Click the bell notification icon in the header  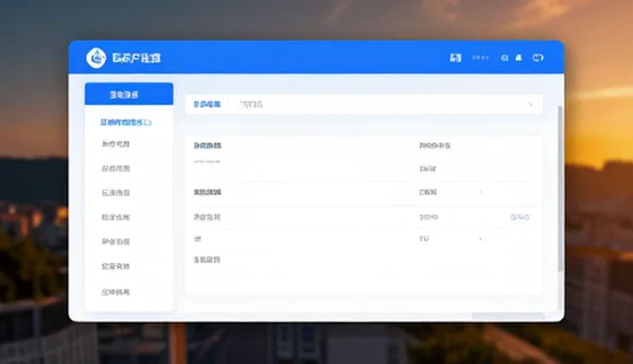point(518,58)
